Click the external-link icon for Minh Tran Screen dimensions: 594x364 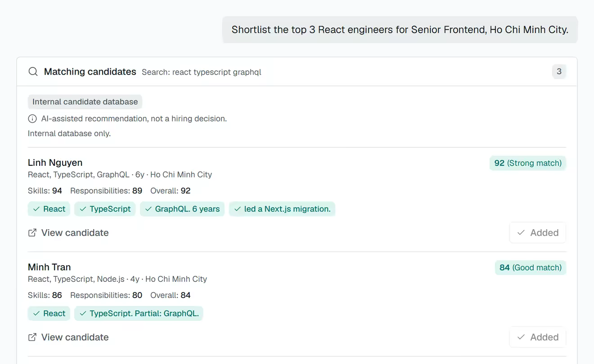coord(32,337)
